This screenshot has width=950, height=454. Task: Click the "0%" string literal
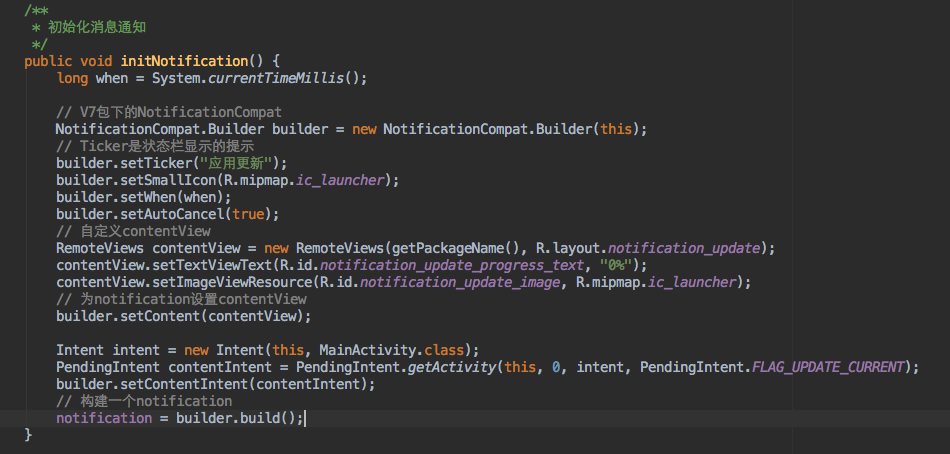click(x=616, y=265)
